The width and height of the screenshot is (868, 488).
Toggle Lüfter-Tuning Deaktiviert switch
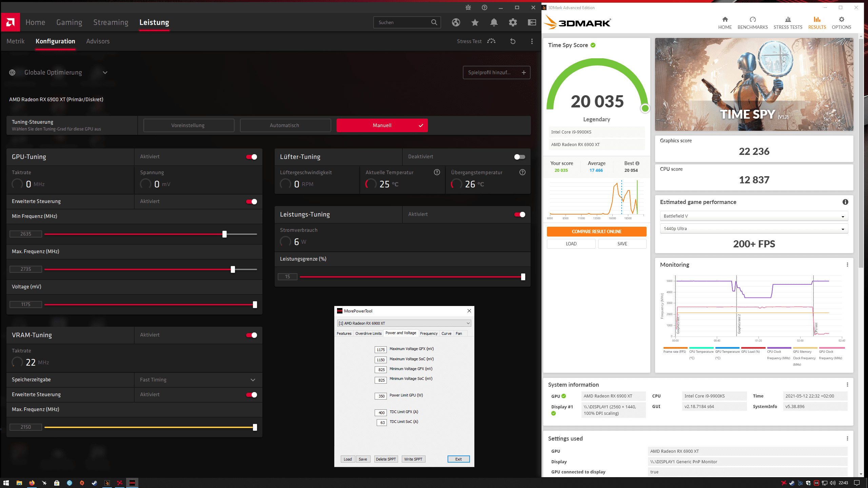click(x=519, y=157)
